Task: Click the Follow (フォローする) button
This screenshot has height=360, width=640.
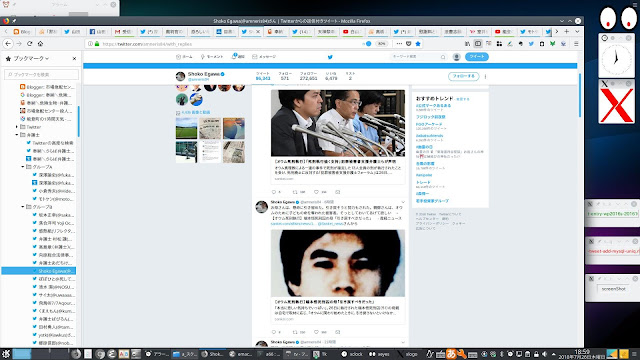Action: 464,76
